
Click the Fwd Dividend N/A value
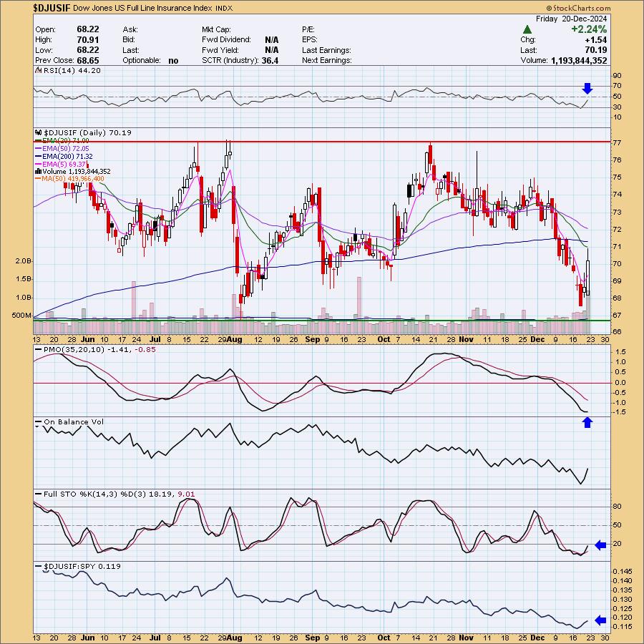pyautogui.click(x=271, y=40)
